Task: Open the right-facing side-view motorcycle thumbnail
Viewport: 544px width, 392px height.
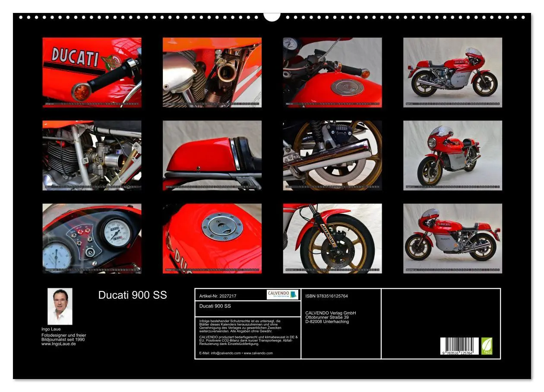Action: (x=452, y=72)
